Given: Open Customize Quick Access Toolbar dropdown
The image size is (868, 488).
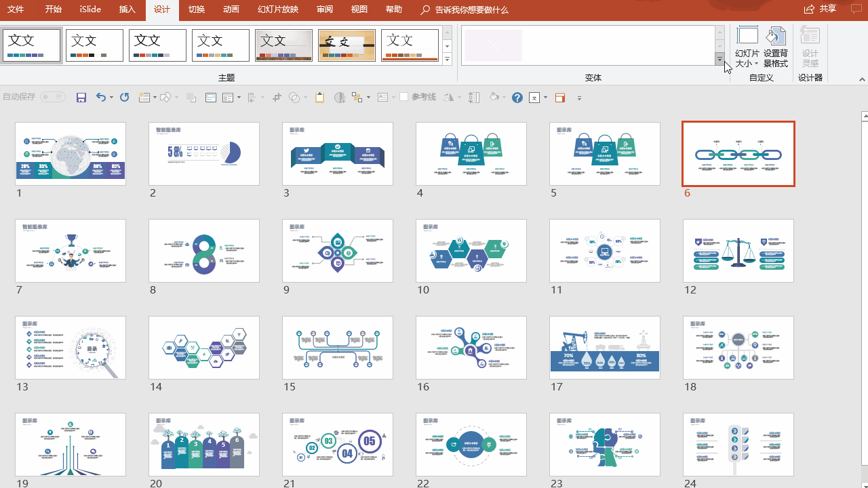Looking at the screenshot, I should 579,98.
